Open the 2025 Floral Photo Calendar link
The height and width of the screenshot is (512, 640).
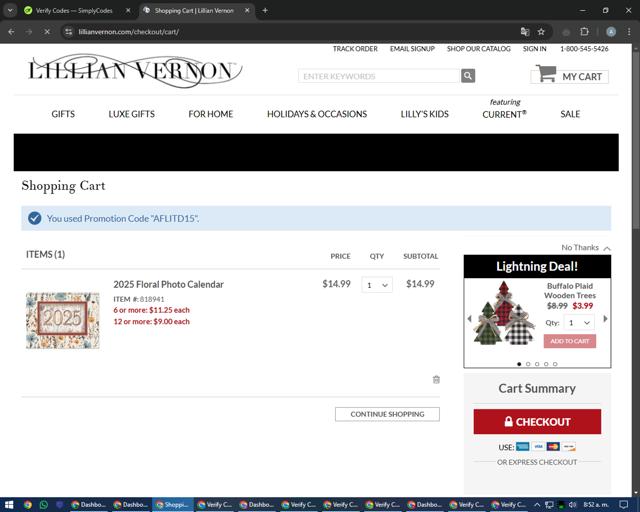tap(169, 284)
